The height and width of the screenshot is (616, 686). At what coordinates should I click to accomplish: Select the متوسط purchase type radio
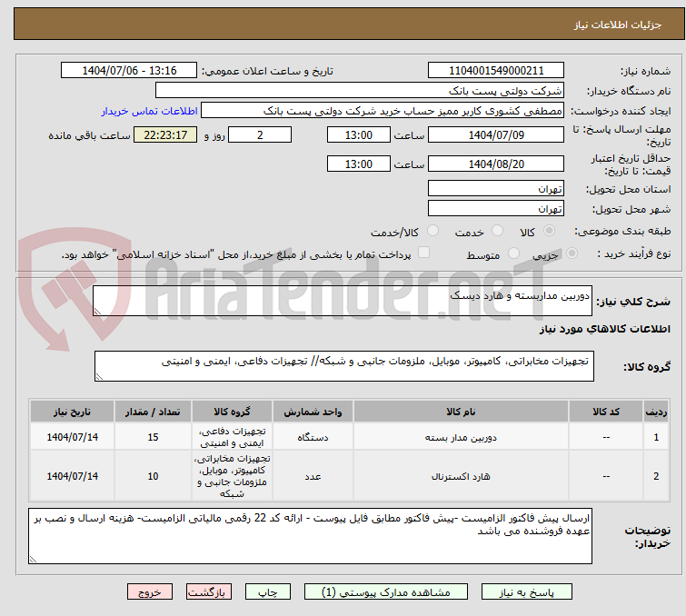click(x=513, y=253)
